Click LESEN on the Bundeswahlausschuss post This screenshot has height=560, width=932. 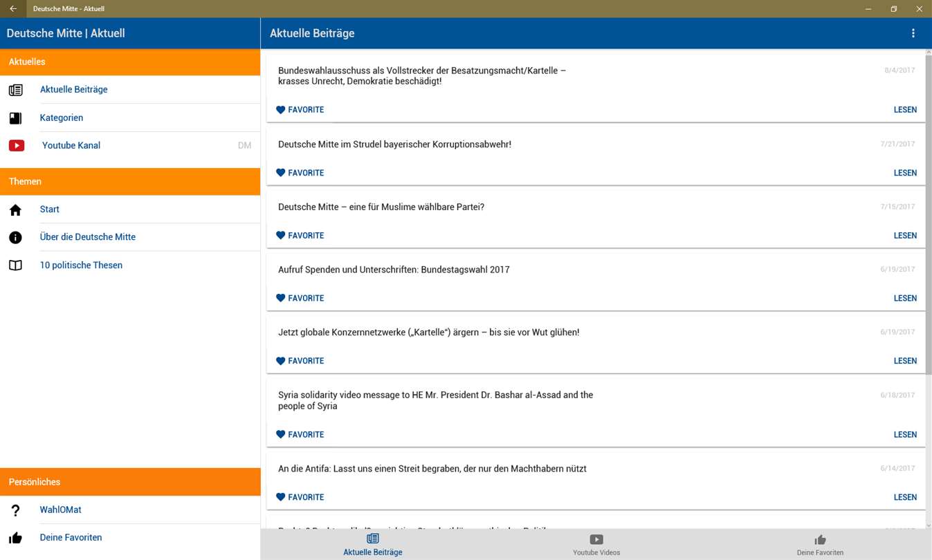point(905,110)
